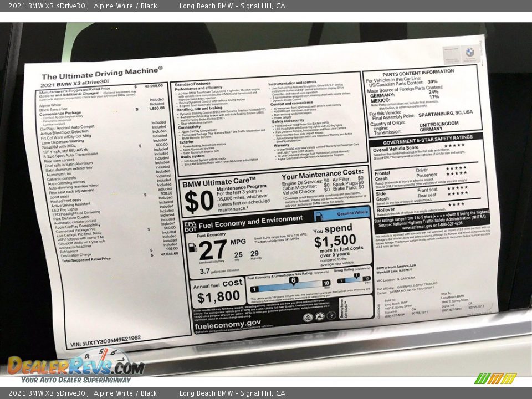The image size is (532, 399).
Task: Click the 'Standard Features' heading
Action: [x=192, y=84]
